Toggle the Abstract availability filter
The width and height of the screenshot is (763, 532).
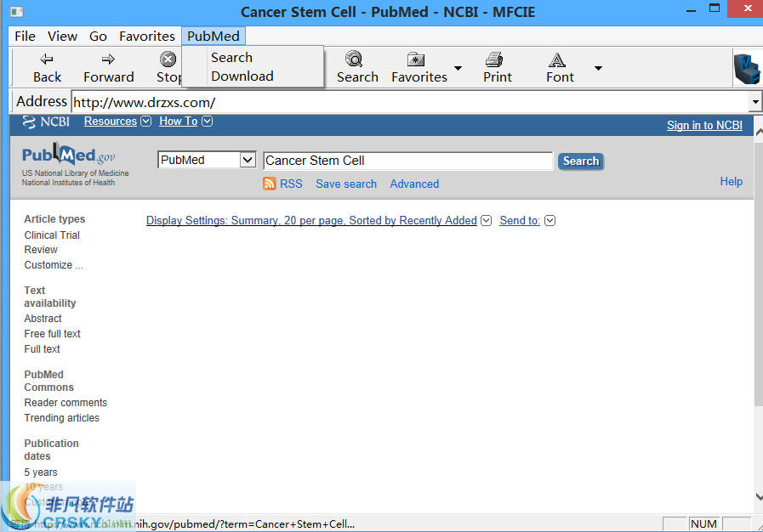[43, 318]
